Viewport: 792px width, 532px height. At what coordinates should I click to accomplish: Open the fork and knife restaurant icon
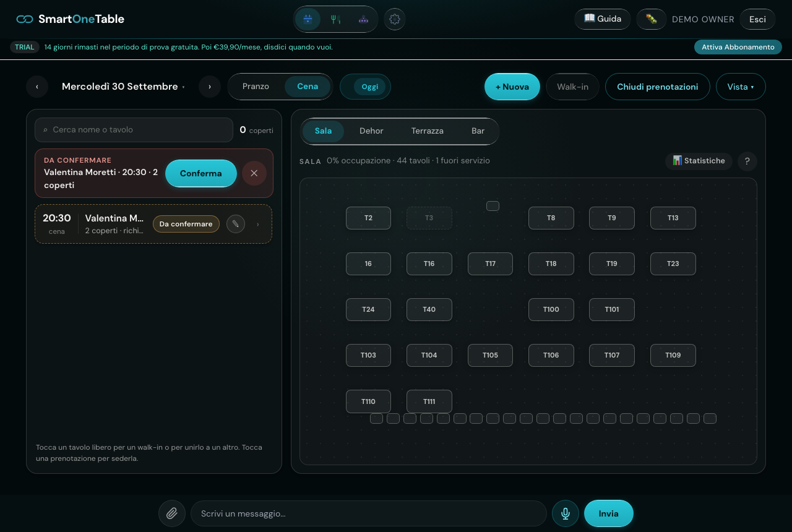(335, 19)
